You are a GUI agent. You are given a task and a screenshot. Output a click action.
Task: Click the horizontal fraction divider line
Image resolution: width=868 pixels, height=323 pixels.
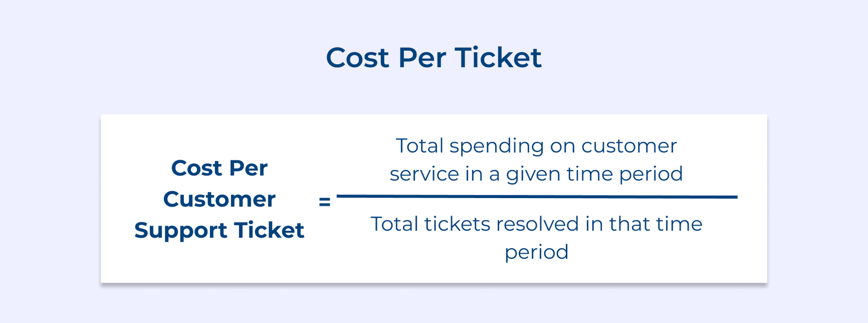coord(537,197)
